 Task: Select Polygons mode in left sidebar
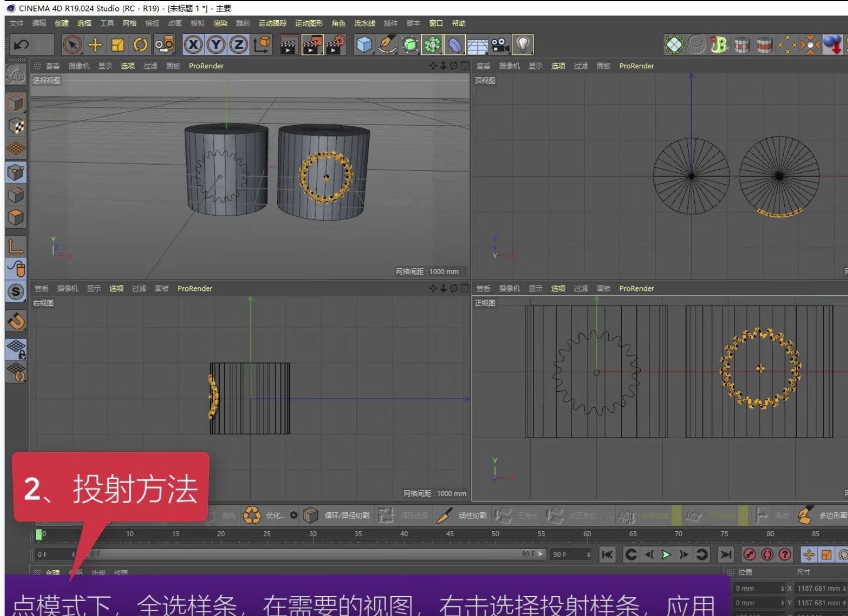[16, 217]
